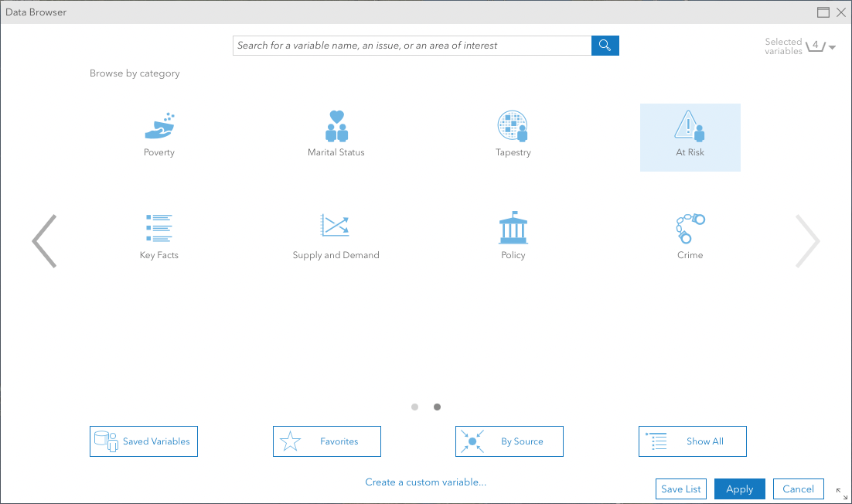Open the Supply and Demand category
Image resolution: width=852 pixels, height=504 pixels.
[x=336, y=237]
